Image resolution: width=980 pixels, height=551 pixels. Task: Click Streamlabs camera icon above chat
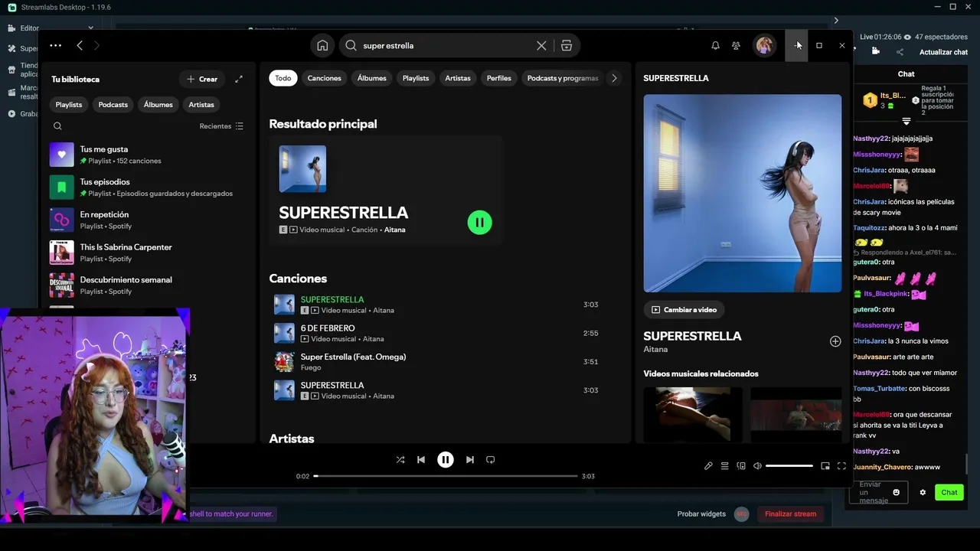(x=876, y=51)
